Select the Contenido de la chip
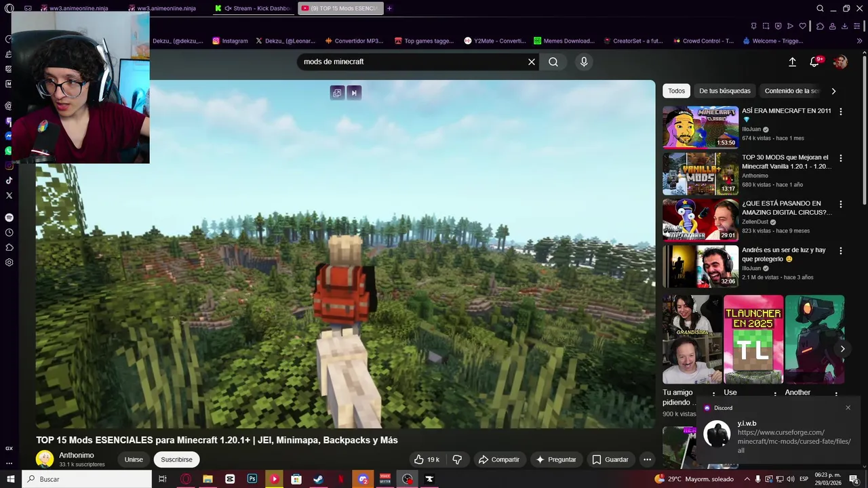The width and height of the screenshot is (868, 488). click(791, 91)
